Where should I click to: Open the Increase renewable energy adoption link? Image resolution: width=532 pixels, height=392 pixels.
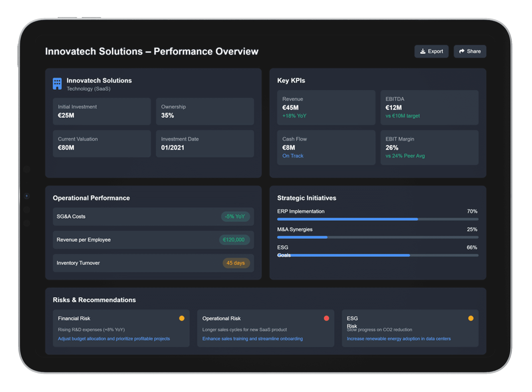coord(399,339)
